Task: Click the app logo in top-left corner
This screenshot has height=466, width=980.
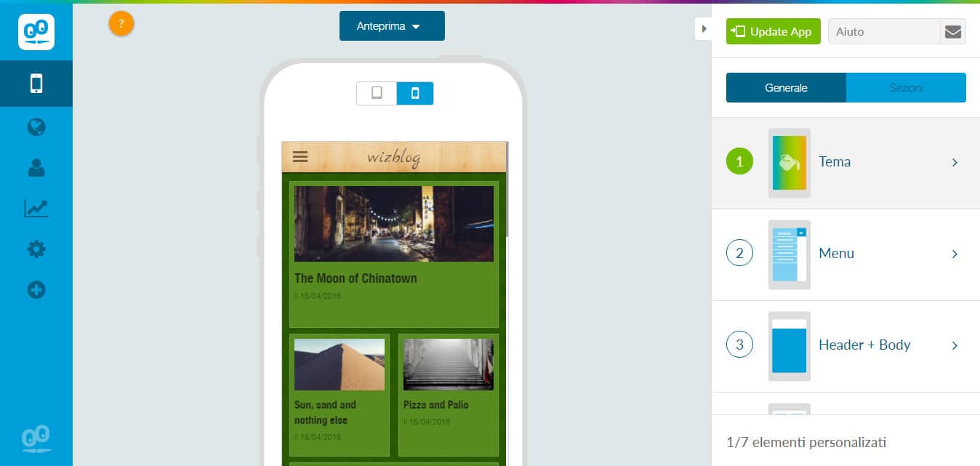Action: pos(36,31)
